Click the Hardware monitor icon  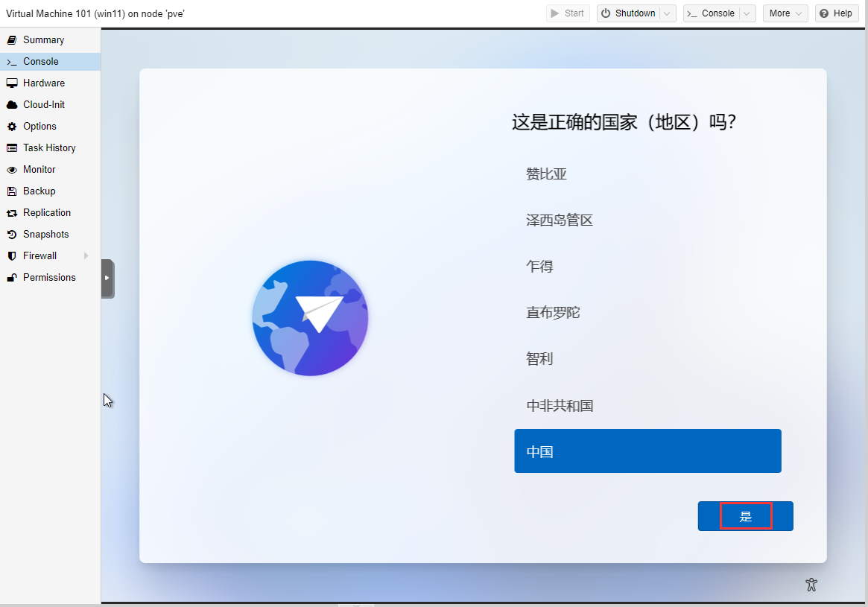(x=12, y=83)
